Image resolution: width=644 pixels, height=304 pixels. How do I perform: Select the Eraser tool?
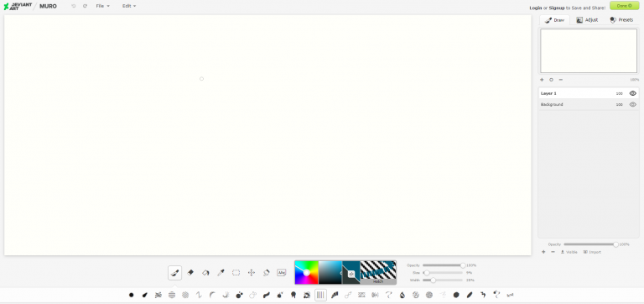click(190, 272)
